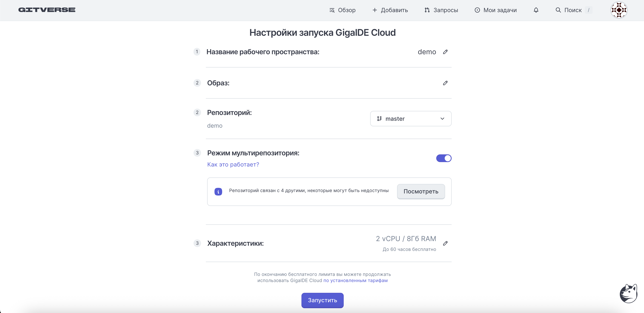The width and height of the screenshot is (644, 313).
Task: Open the Добавить menu
Action: pyautogui.click(x=390, y=10)
